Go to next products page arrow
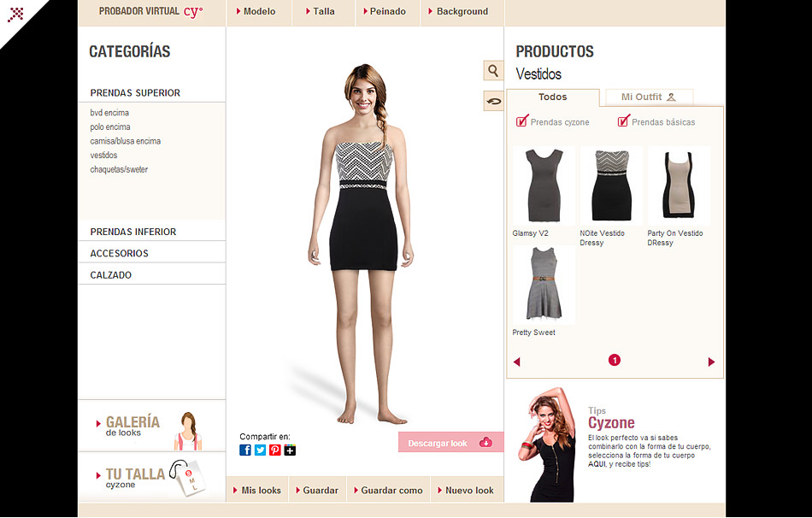The width and height of the screenshot is (812, 518). 711,362
